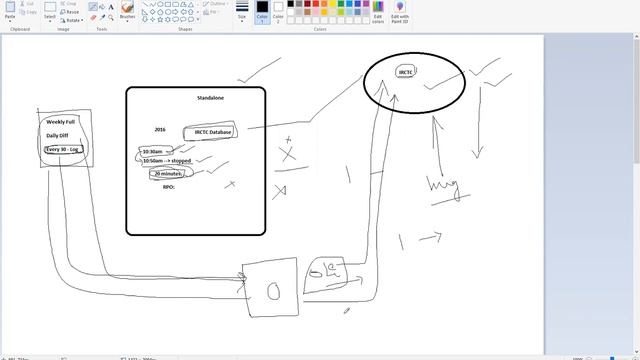Click the Copy button
Image resolution: width=640 pixels, height=360 pixels.
point(28,12)
